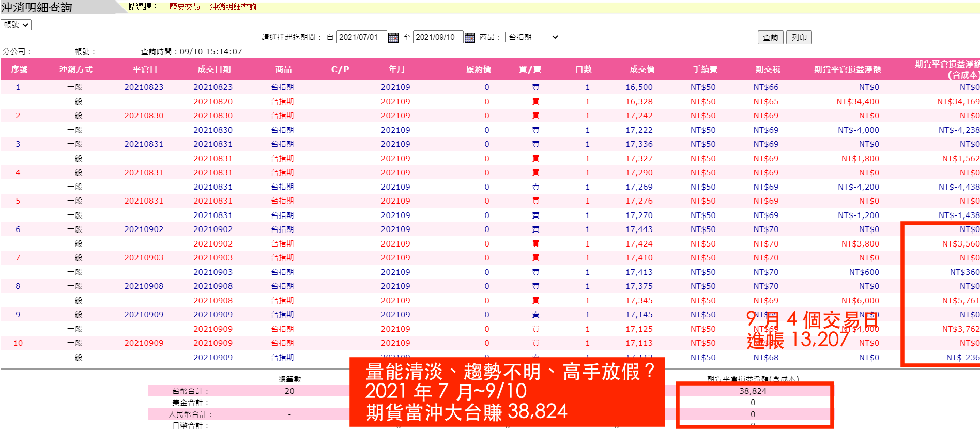Click the loss value NT$-1,200
This screenshot has height=431, width=980.
859,215
